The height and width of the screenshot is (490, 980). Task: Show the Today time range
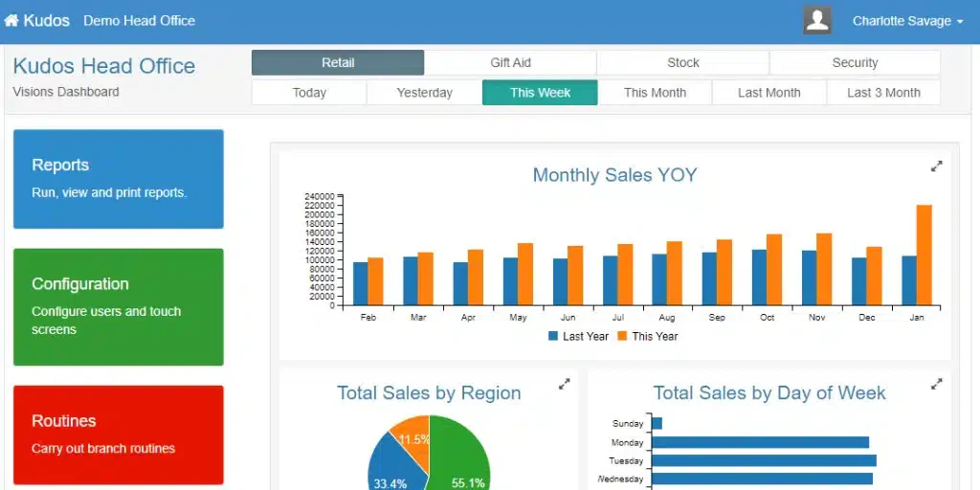click(309, 93)
